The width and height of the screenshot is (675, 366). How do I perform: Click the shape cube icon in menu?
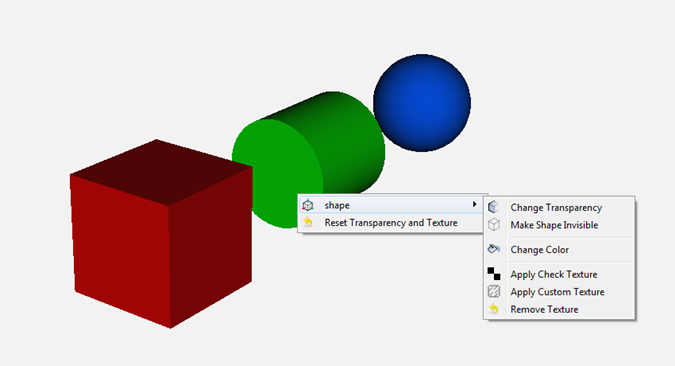(x=308, y=205)
